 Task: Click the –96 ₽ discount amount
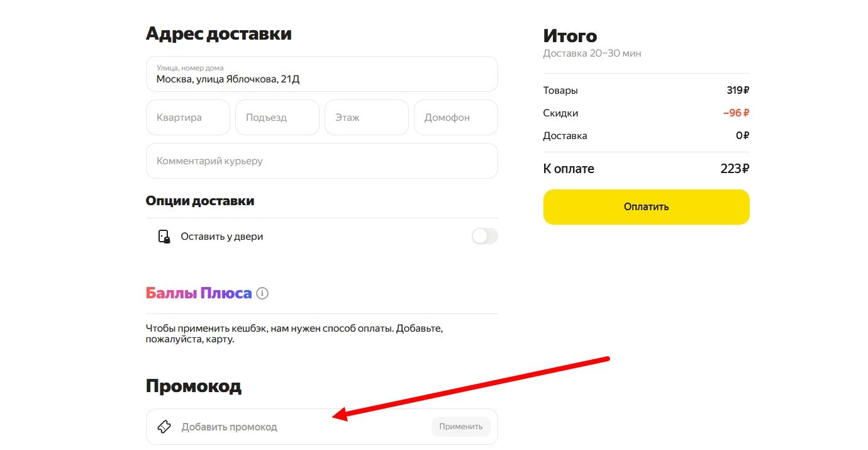[x=735, y=113]
